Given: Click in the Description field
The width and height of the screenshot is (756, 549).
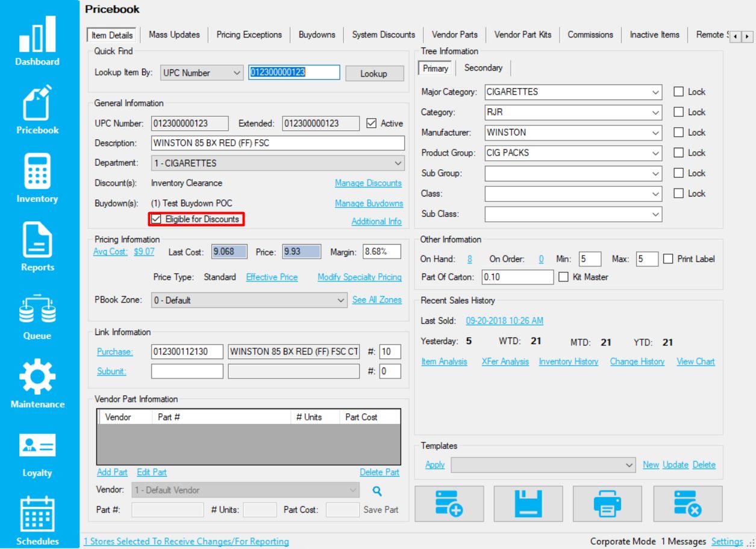Looking at the screenshot, I should click(x=278, y=143).
